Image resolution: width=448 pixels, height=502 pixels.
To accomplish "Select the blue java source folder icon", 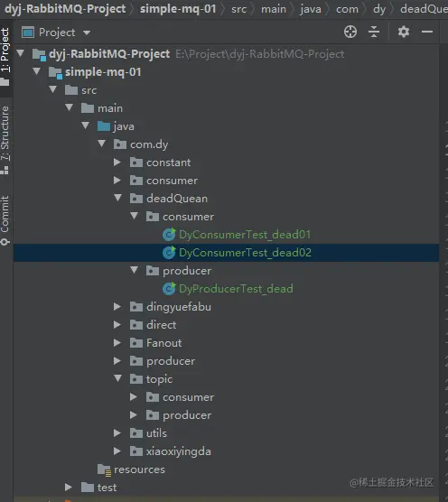I will coord(104,126).
